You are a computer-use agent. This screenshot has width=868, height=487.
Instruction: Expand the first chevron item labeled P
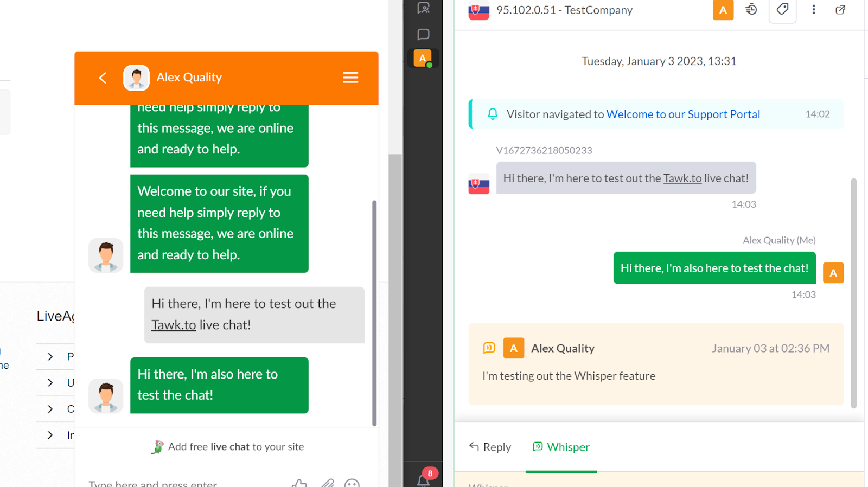click(x=50, y=357)
